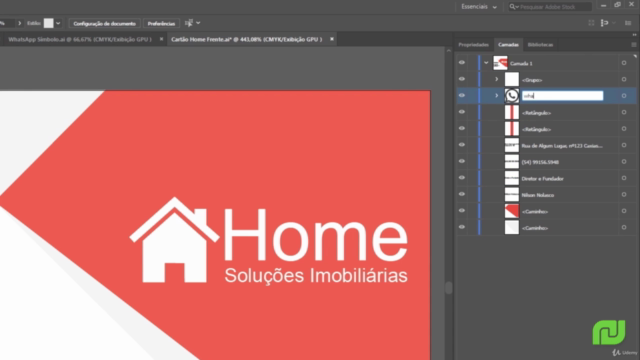Click target circle of the renamed WhatsApp layer

click(x=624, y=96)
